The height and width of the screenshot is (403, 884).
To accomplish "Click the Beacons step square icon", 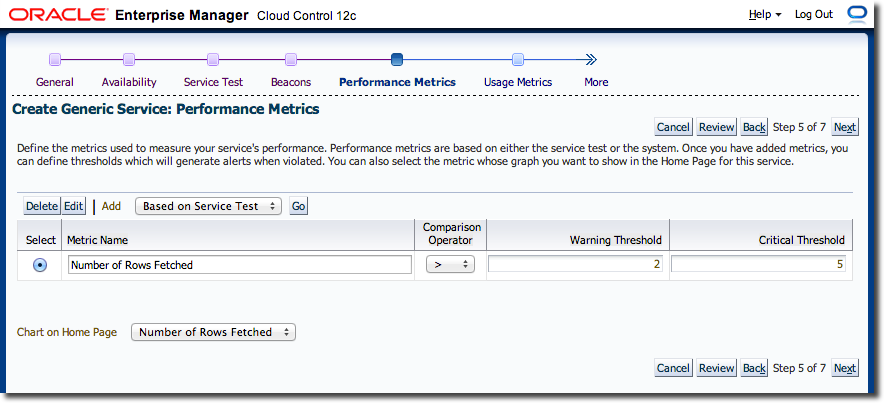I will pos(291,59).
